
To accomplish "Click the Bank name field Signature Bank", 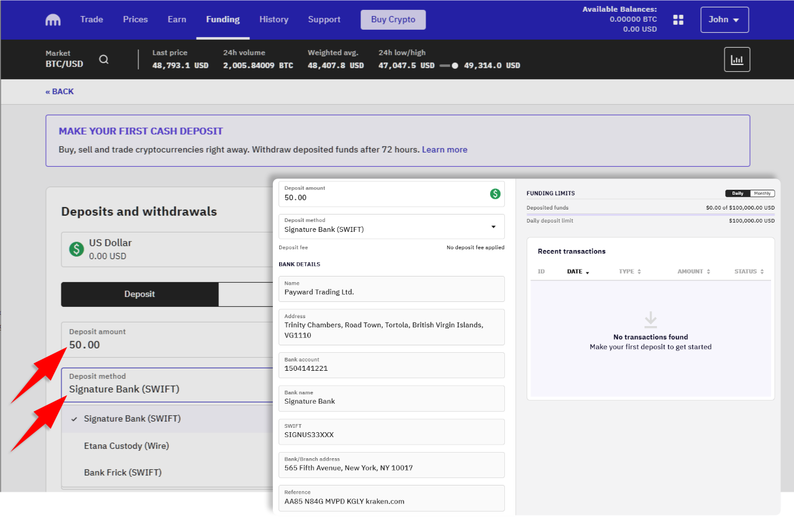I will pos(391,398).
